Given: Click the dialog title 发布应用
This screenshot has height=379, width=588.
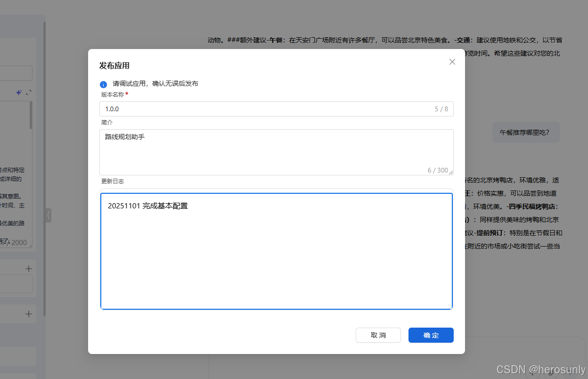Looking at the screenshot, I should (114, 66).
